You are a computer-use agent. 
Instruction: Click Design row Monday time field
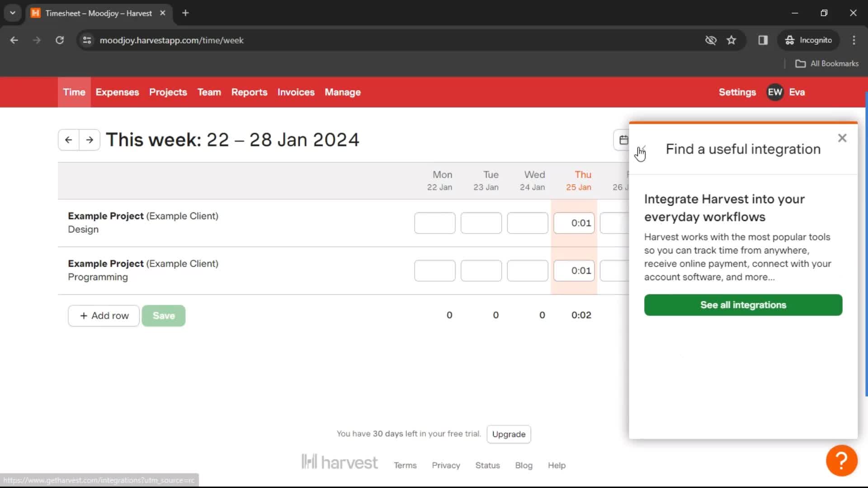pos(435,223)
